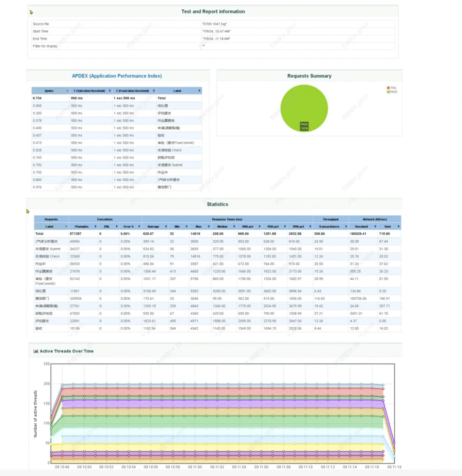Click sort arrow on the Error % column

point(139,226)
